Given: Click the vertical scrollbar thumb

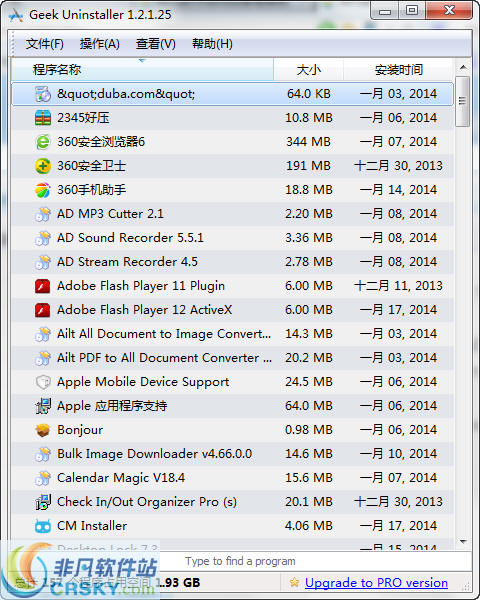Looking at the screenshot, I should (463, 101).
